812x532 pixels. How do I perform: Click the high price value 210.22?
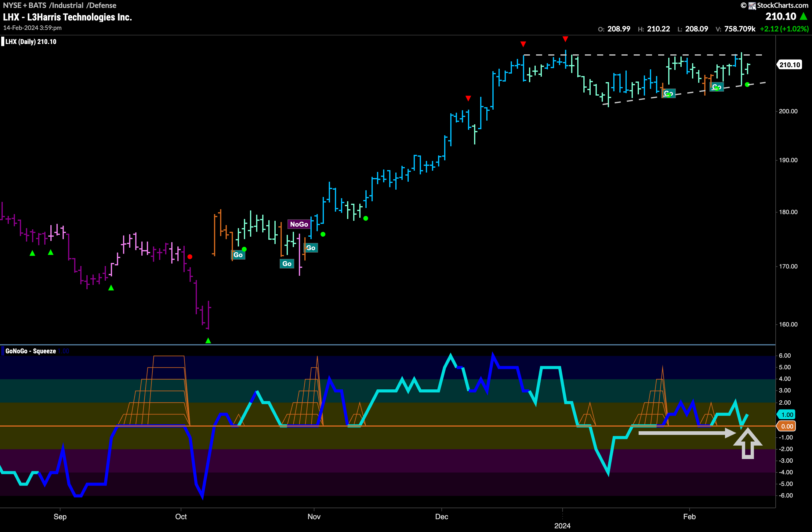click(658, 29)
